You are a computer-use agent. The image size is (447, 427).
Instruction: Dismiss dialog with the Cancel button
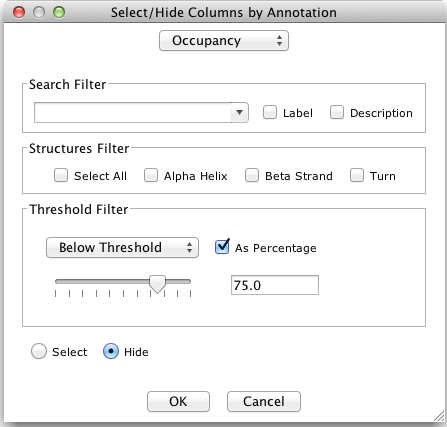[x=264, y=401]
